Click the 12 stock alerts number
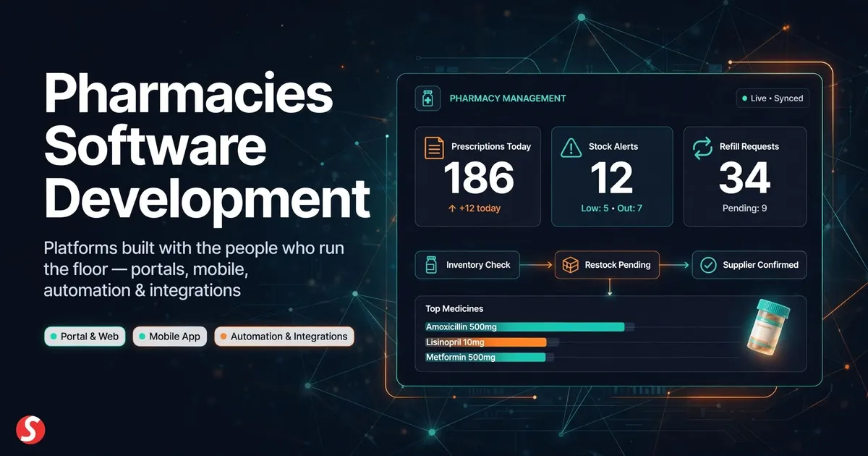Screen dimensions: 868x456 [612, 178]
